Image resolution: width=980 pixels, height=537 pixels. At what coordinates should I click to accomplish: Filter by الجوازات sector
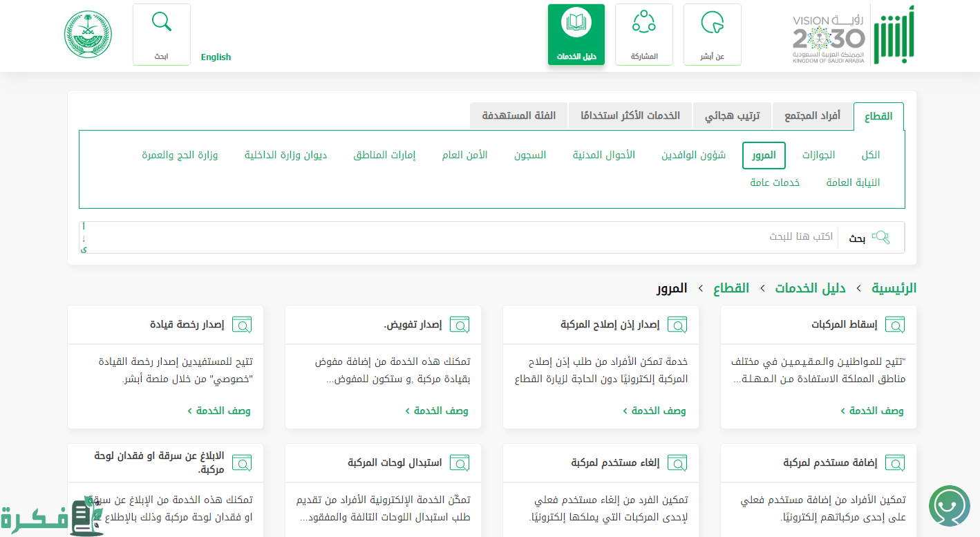pyautogui.click(x=818, y=156)
